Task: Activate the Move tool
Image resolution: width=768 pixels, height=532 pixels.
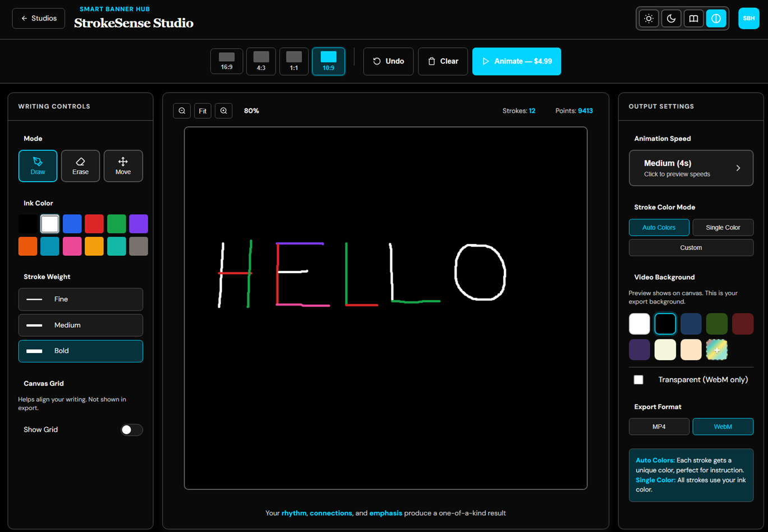Action: (123, 166)
